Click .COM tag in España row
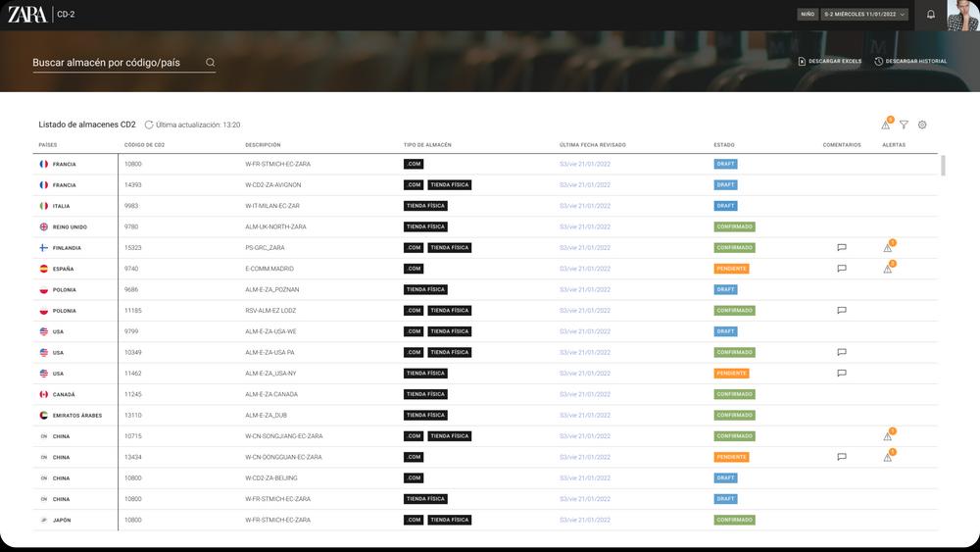This screenshot has height=552, width=980. coord(414,269)
